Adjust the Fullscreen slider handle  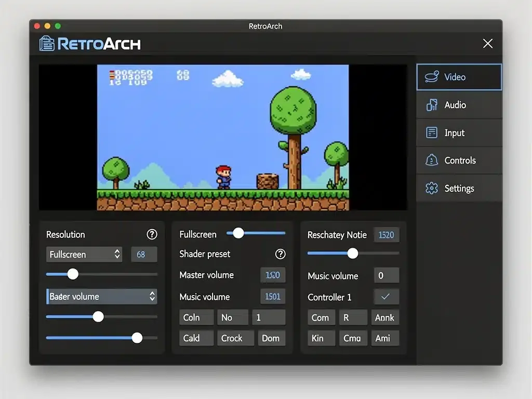(238, 233)
